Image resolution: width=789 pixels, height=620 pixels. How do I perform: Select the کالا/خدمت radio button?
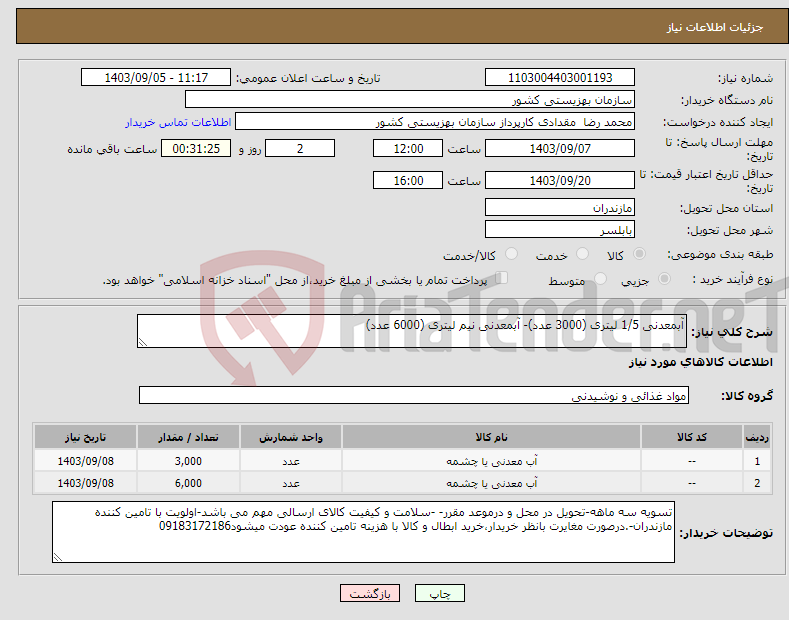511,254
